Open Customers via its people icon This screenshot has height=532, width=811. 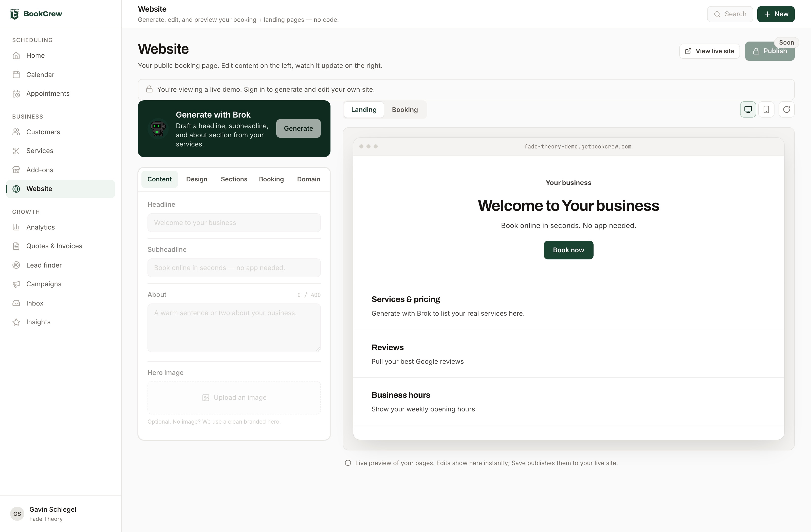(16, 132)
